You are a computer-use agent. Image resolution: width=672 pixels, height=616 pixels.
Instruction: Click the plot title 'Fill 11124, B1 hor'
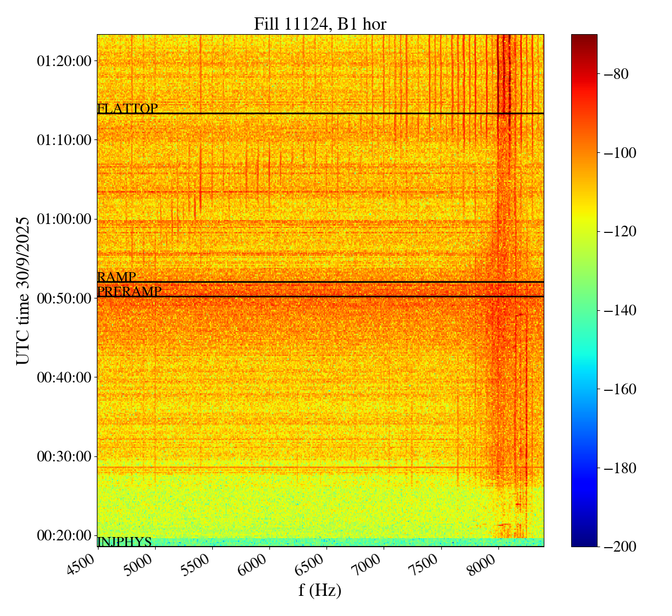pos(320,24)
